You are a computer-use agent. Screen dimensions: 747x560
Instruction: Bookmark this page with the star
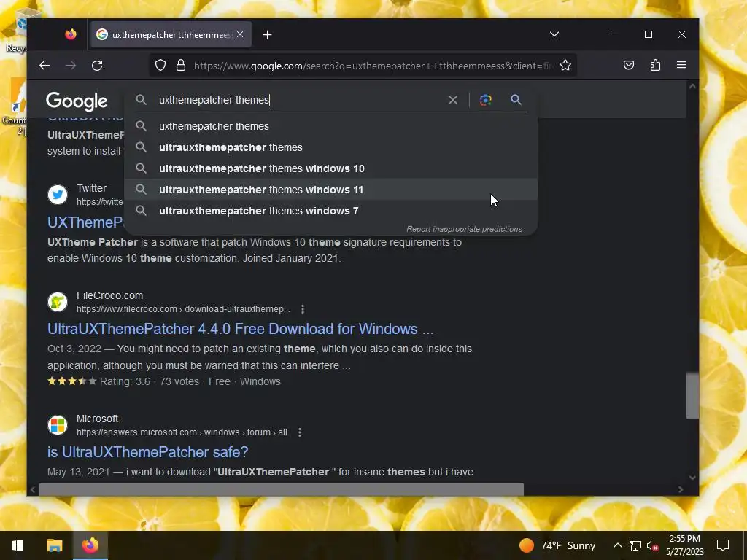[x=565, y=65]
